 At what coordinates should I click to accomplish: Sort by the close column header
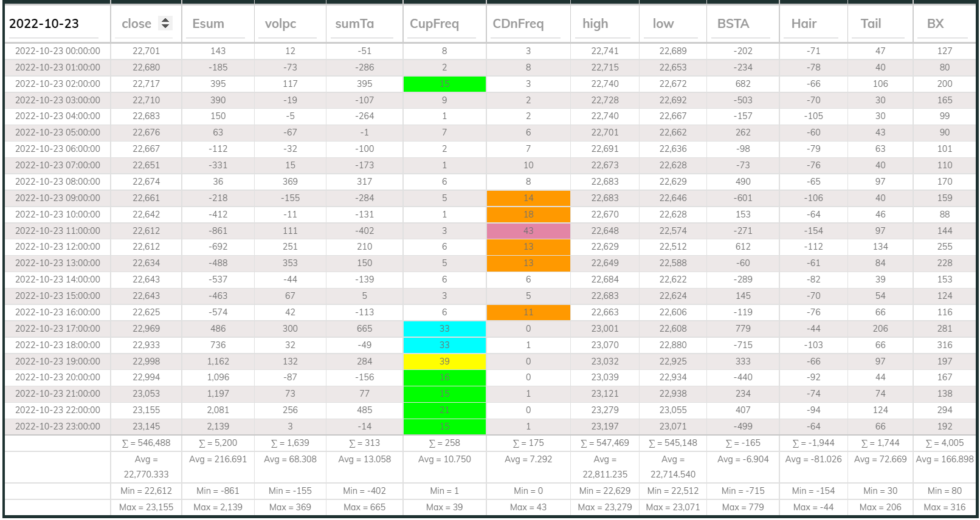click(x=136, y=24)
